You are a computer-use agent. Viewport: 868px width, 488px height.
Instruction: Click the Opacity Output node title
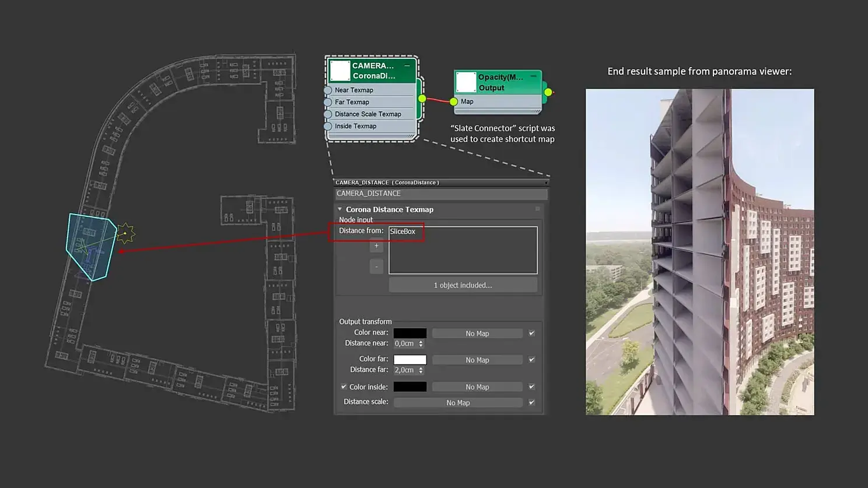pyautogui.click(x=501, y=82)
